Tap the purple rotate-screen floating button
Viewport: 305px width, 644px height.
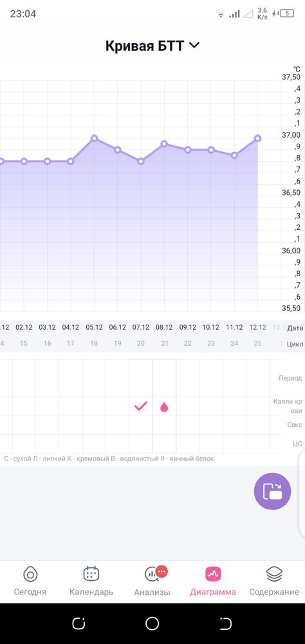point(272,491)
